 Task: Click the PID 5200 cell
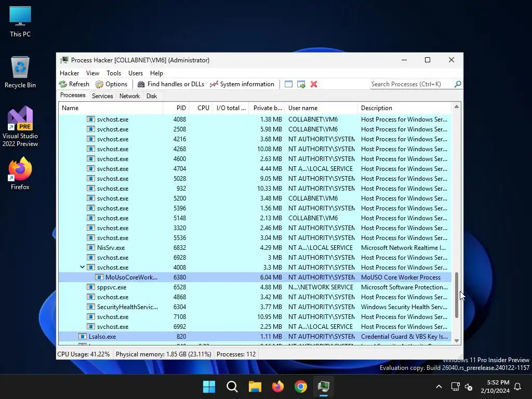point(179,198)
